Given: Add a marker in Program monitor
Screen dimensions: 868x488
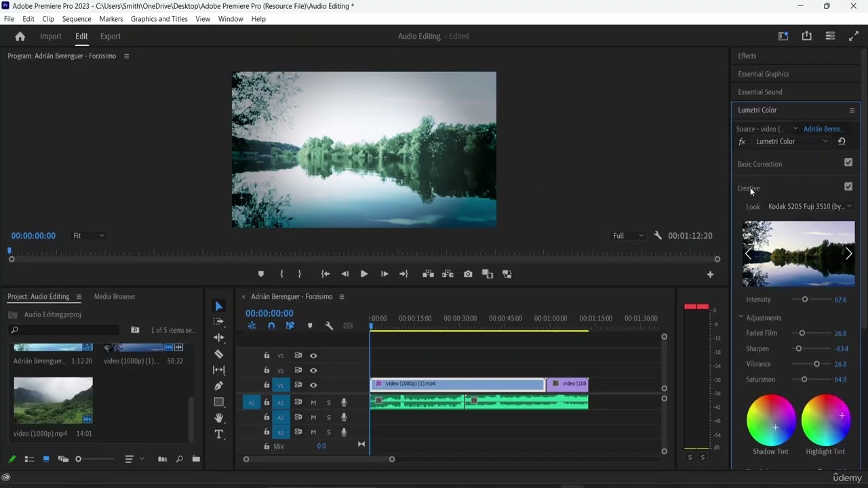Looking at the screenshot, I should pos(260,274).
